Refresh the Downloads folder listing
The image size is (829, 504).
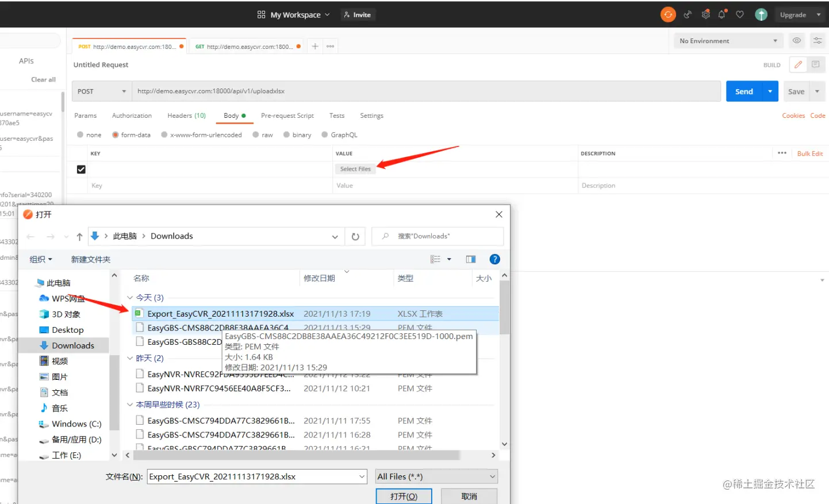coord(355,237)
